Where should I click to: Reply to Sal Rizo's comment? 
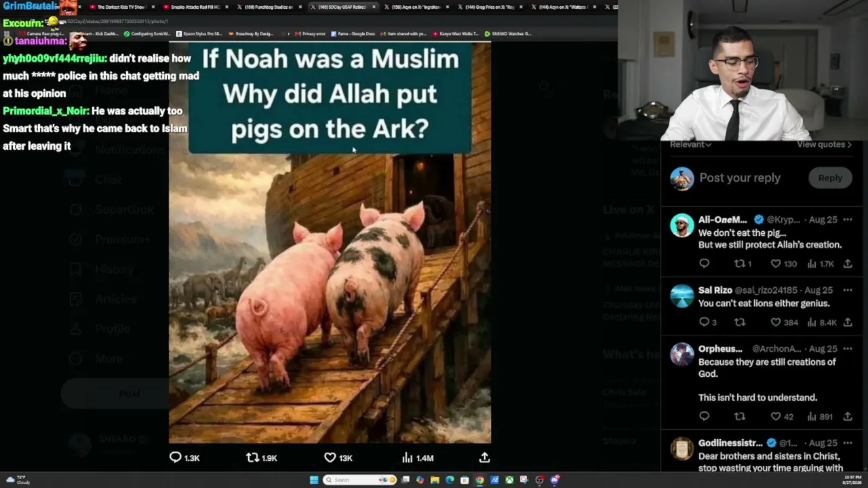coord(708,323)
